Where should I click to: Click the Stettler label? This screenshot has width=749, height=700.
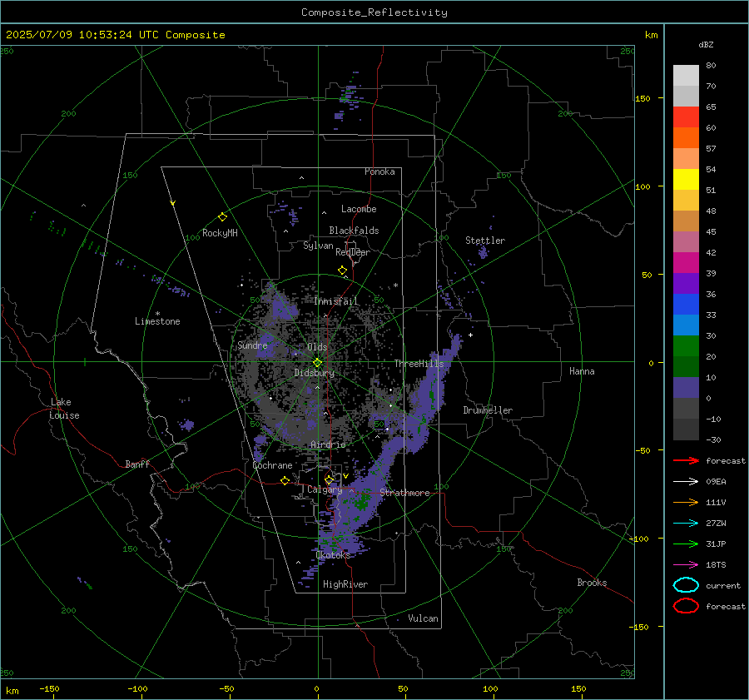(485, 241)
